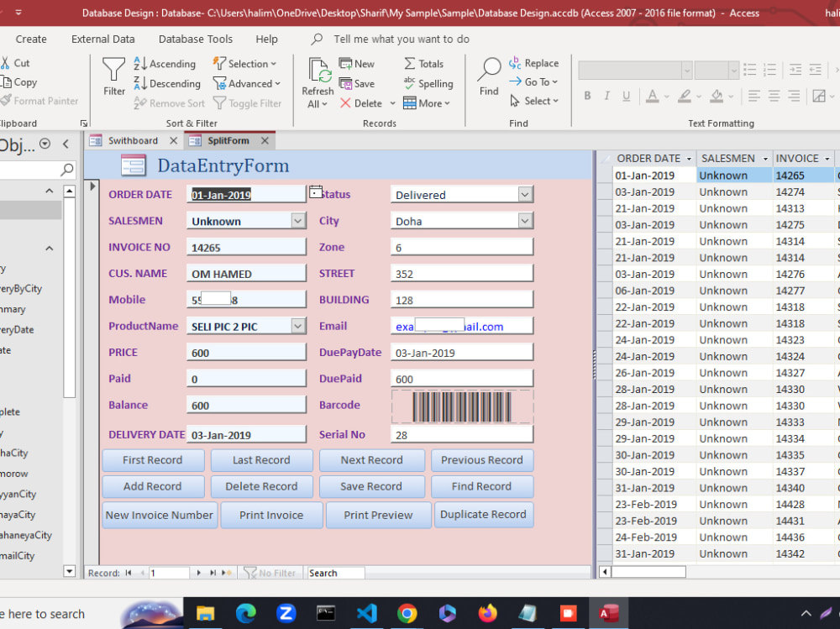
Task: Open the Create ribbon tab
Action: [x=31, y=39]
